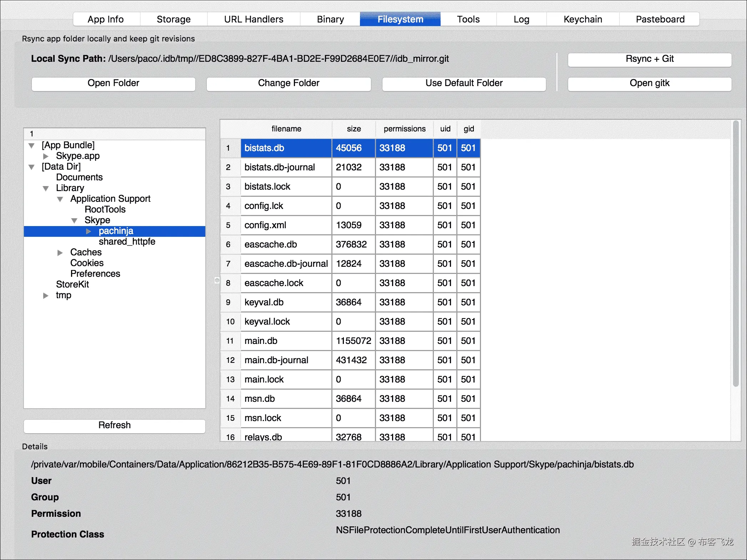
Task: Click Use Default Folder button
Action: [x=464, y=84]
